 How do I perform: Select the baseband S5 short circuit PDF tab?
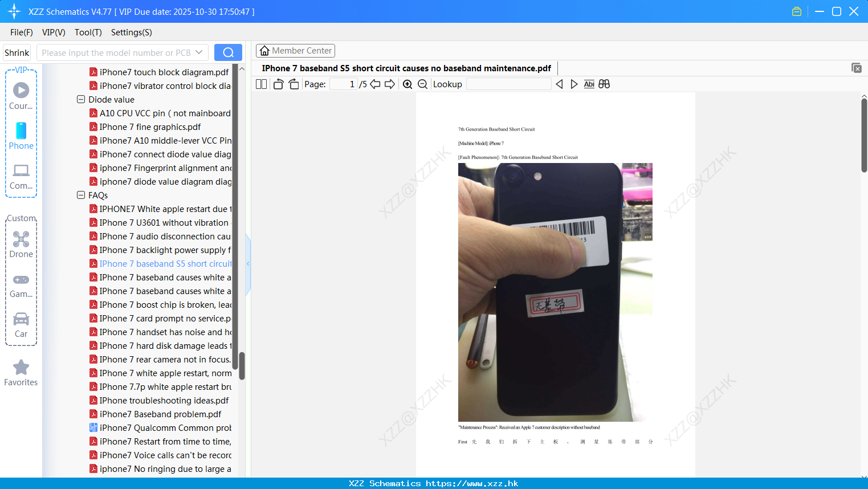pos(406,68)
